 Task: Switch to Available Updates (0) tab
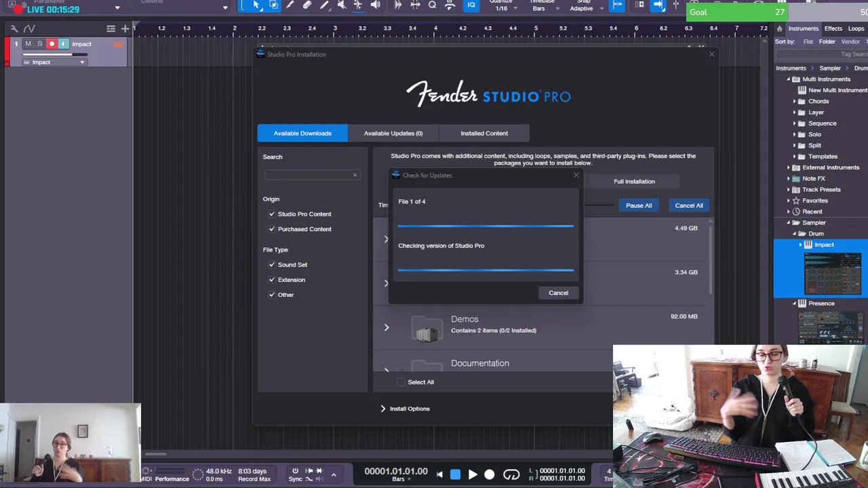[393, 133]
